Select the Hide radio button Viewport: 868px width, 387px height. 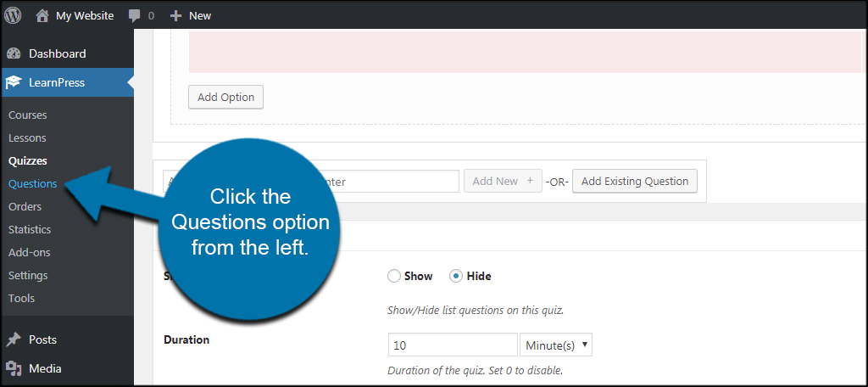click(455, 276)
